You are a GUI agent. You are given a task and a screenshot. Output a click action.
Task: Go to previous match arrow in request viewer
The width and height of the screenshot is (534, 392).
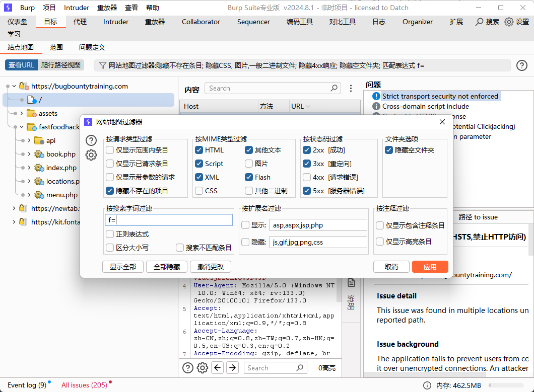217,368
